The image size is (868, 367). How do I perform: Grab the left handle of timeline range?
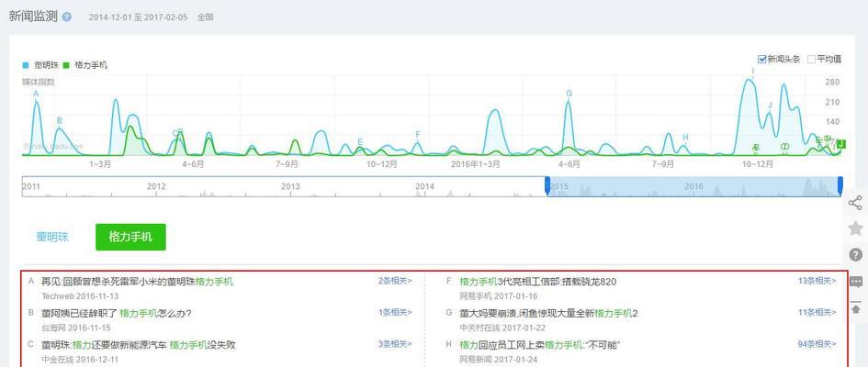(547, 184)
